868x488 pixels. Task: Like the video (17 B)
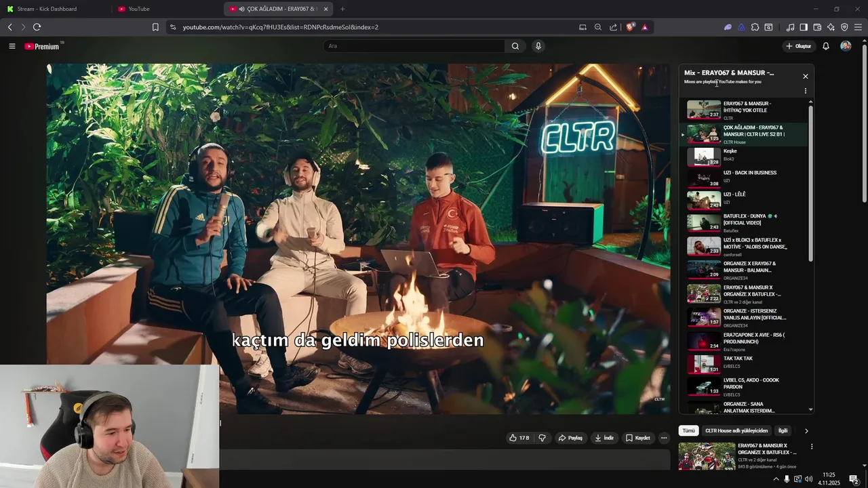[519, 438]
